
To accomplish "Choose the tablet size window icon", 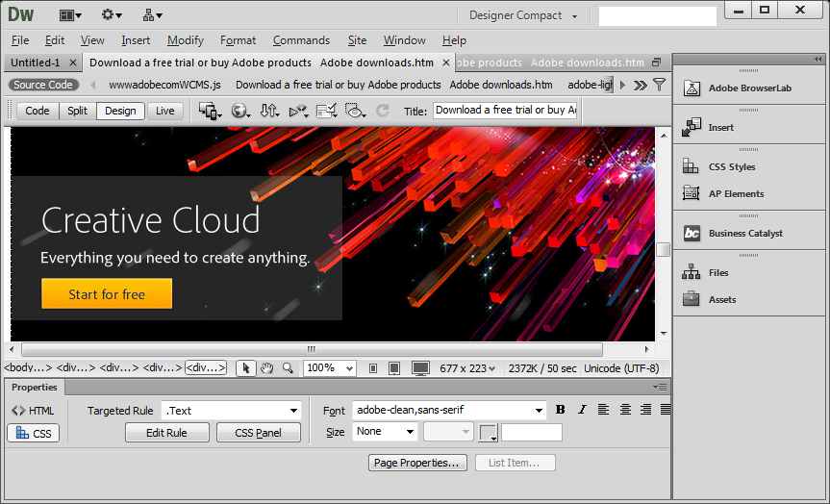I will tap(394, 368).
